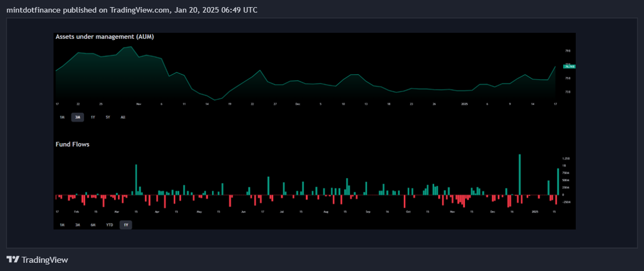The height and width of the screenshot is (271, 644).
Task: Click the 'Jul' label on Fund Flows axis
Action: (282, 212)
